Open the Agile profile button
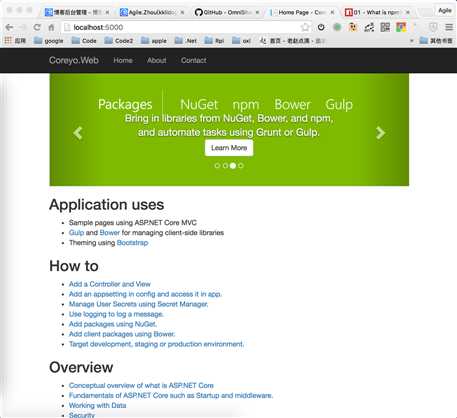 click(x=445, y=11)
